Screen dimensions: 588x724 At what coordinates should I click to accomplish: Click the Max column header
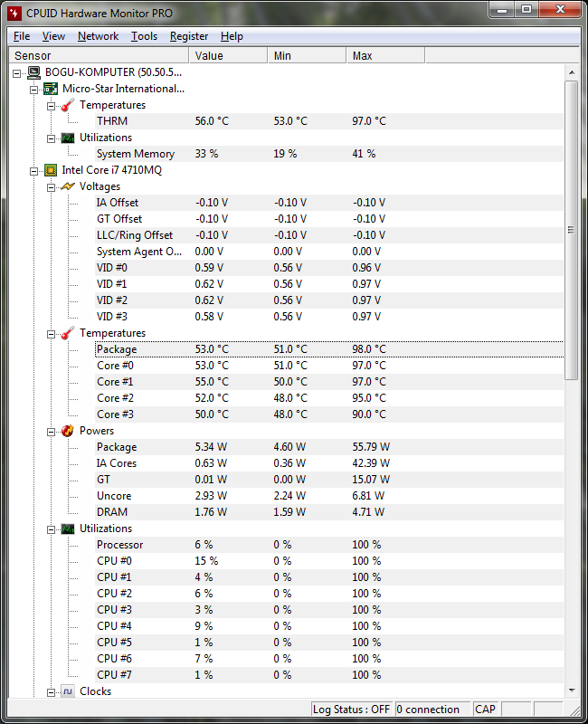click(x=385, y=55)
